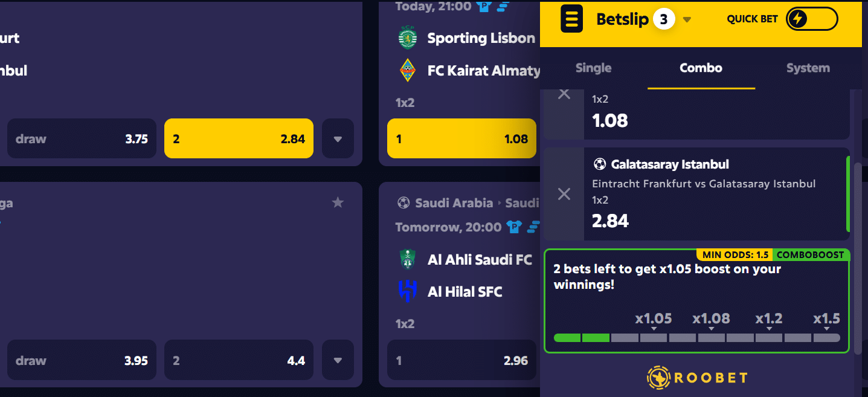Viewport: 868px width, 397px height.
Task: Click the Al Ahli Saudi FC logo
Action: (408, 260)
